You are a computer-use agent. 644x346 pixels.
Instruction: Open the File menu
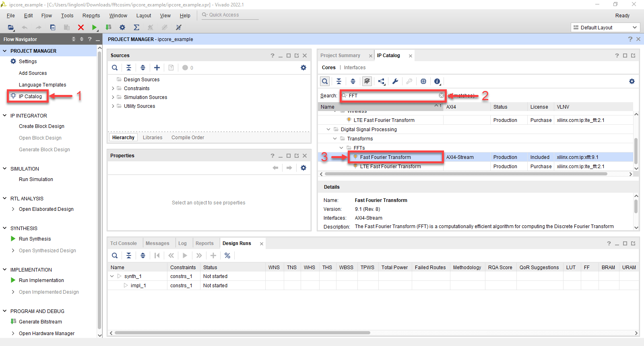coord(11,15)
